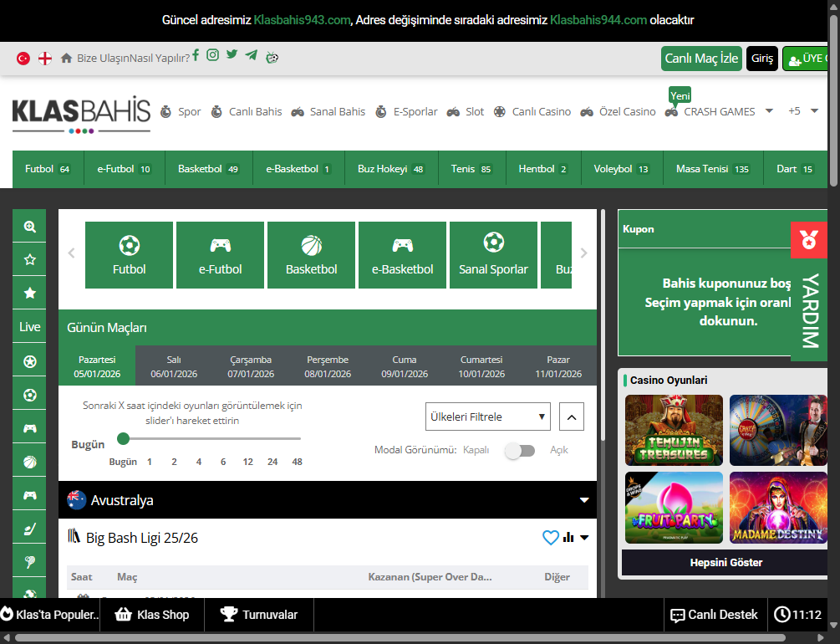Open the e-Futbol sport tile
This screenshot has height=644, width=840.
pyautogui.click(x=220, y=255)
